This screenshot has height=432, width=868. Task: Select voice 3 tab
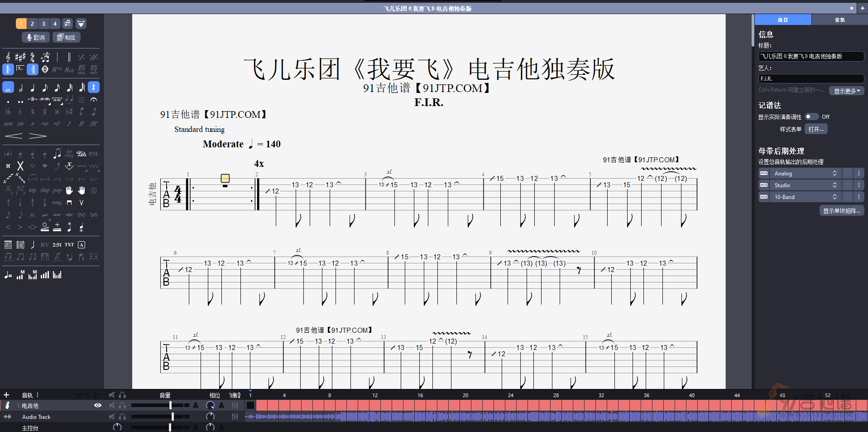43,24
